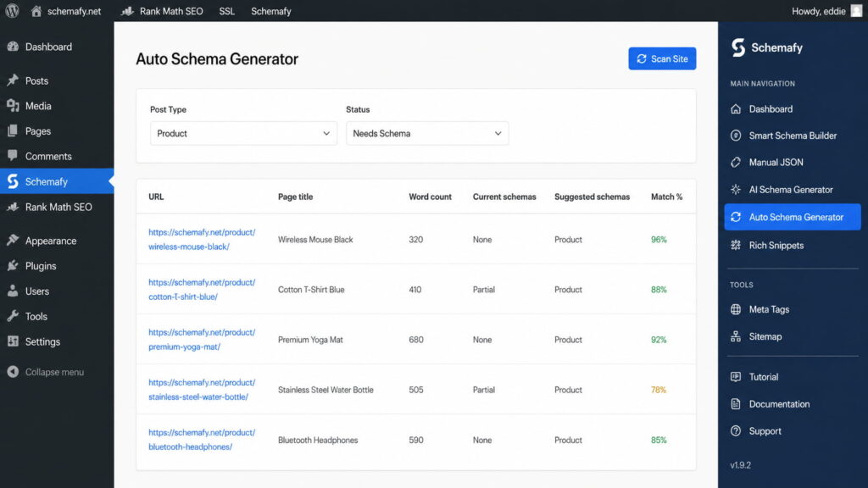Click the Media icon in WordPress sidebar
The image size is (868, 488).
(x=13, y=106)
